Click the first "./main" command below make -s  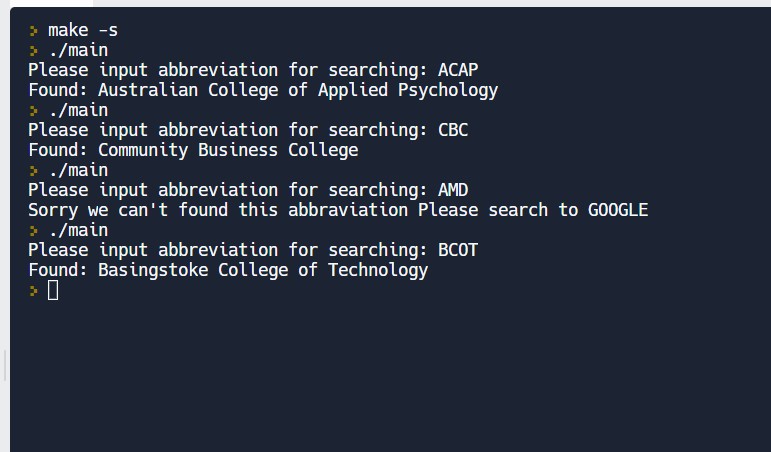click(78, 50)
